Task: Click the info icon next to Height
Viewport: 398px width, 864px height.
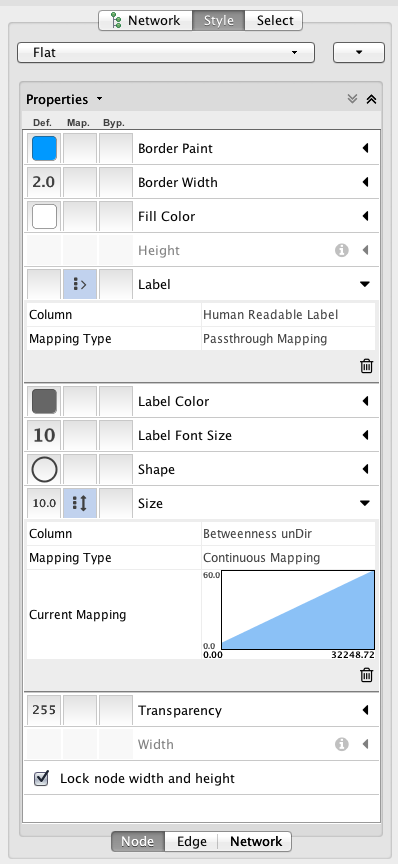Action: click(x=342, y=251)
